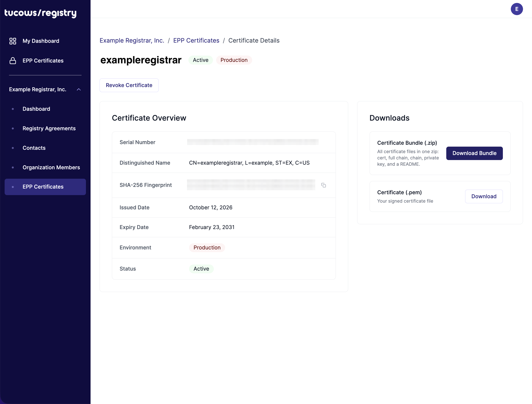The image size is (532, 404).
Task: Open the top-level EPP Certificates sidebar item
Action: [43, 61]
